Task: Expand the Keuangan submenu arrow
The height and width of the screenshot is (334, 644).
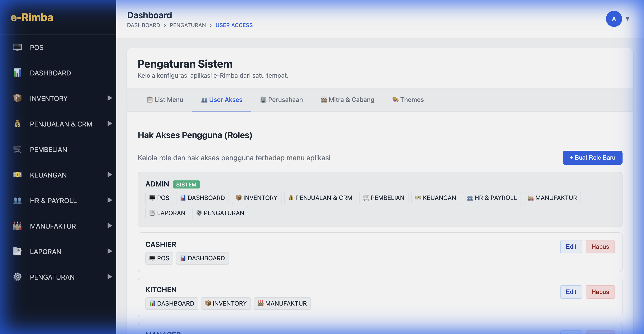Action: click(110, 175)
